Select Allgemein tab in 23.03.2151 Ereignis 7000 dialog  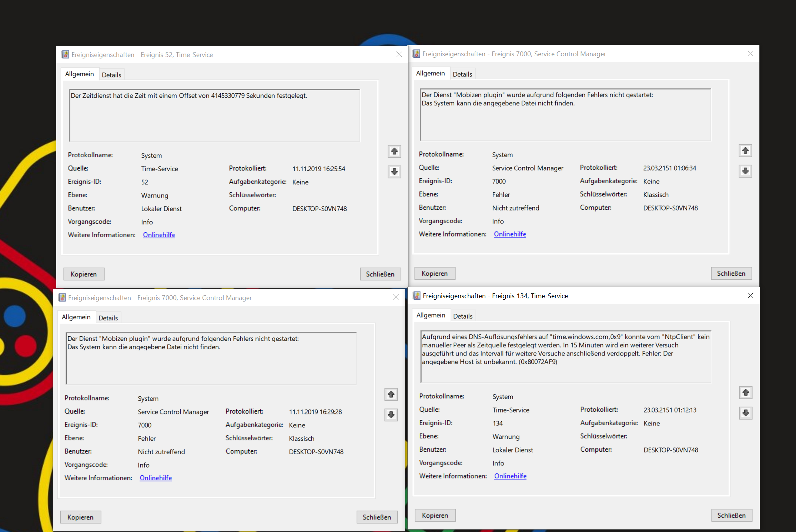430,73
